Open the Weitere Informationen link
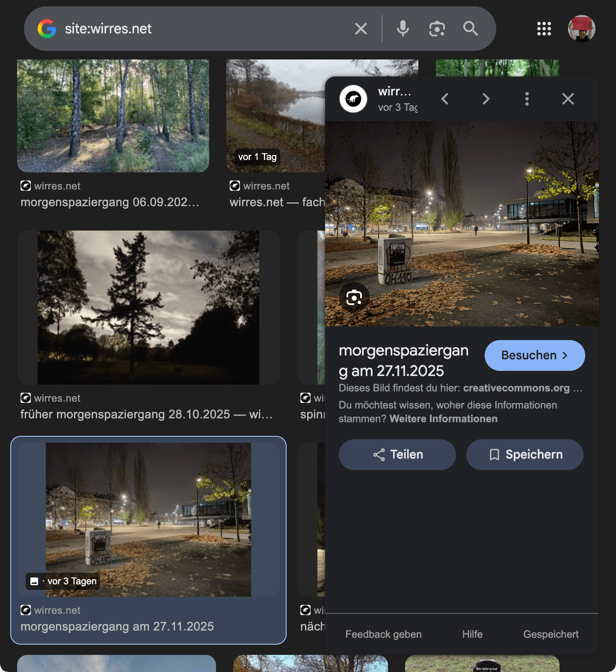Viewport: 616px width, 672px height. (x=443, y=419)
